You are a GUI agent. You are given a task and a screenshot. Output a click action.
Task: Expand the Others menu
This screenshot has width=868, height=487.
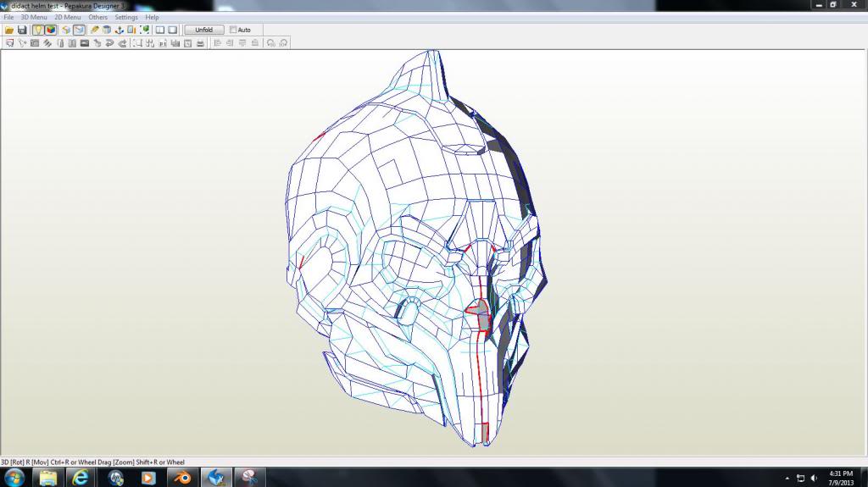98,17
